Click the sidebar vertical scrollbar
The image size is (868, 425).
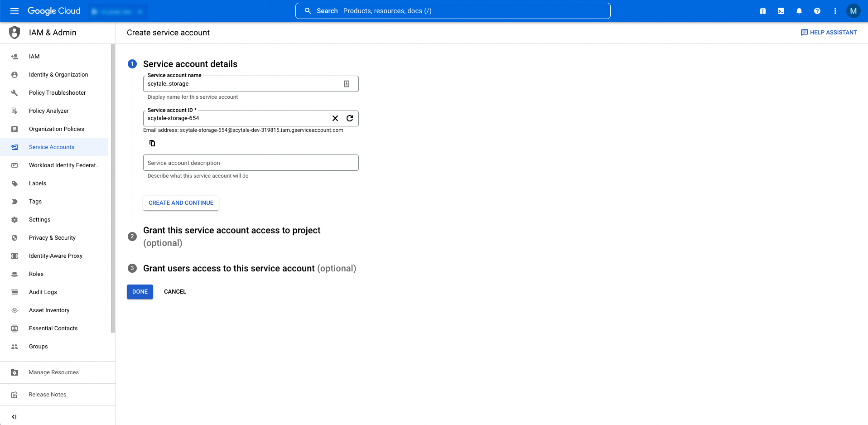coord(113,188)
